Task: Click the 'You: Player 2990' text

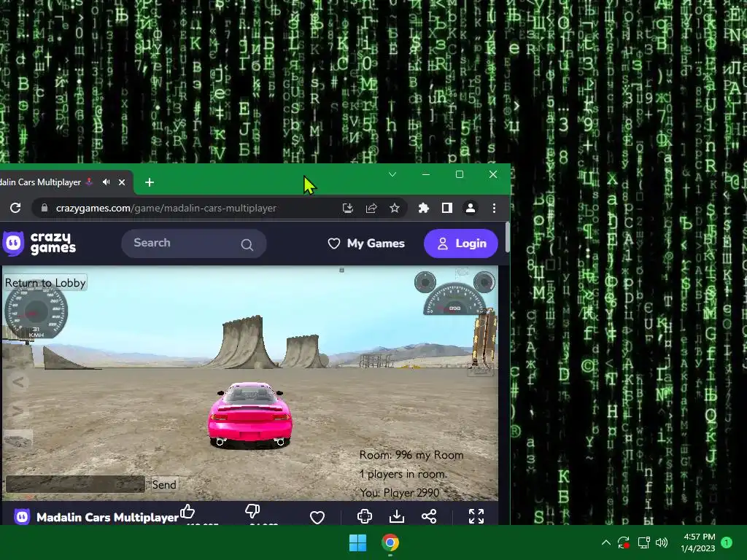Action: tap(400, 492)
